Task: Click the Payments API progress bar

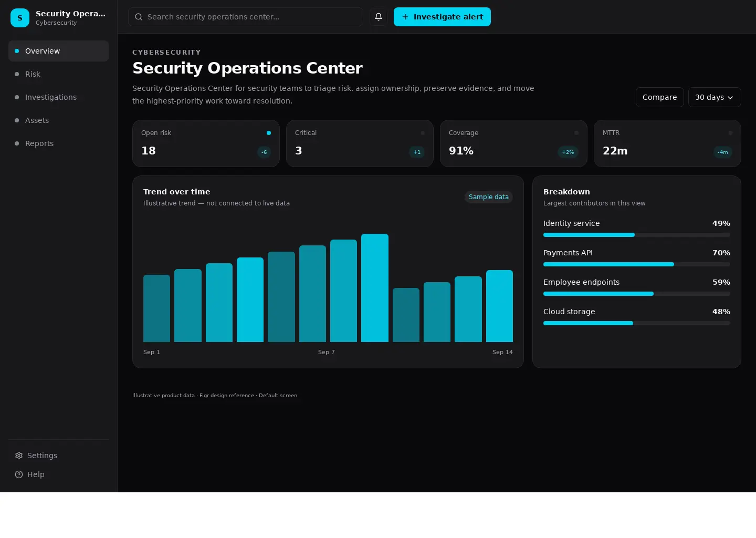Action: pyautogui.click(x=637, y=264)
